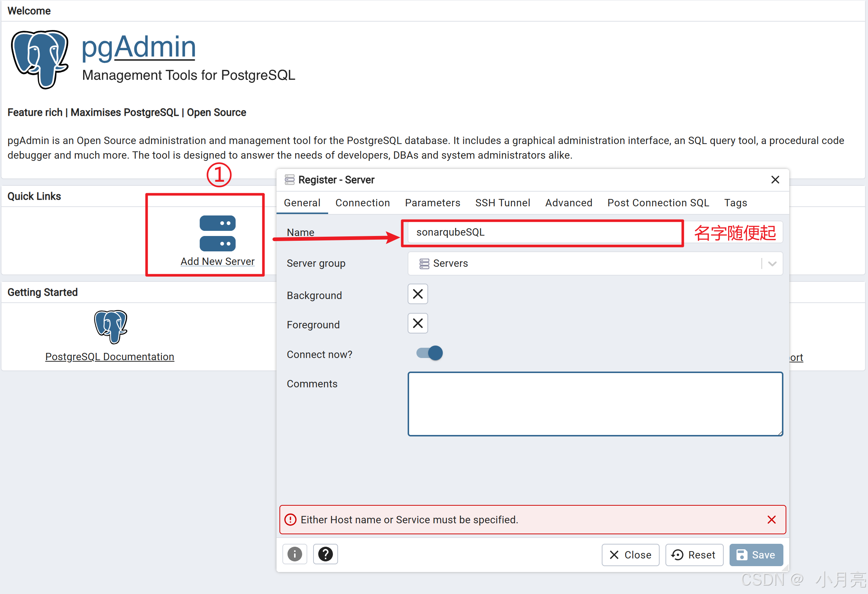Select the Tags tab
This screenshot has height=594, width=868.
[736, 203]
